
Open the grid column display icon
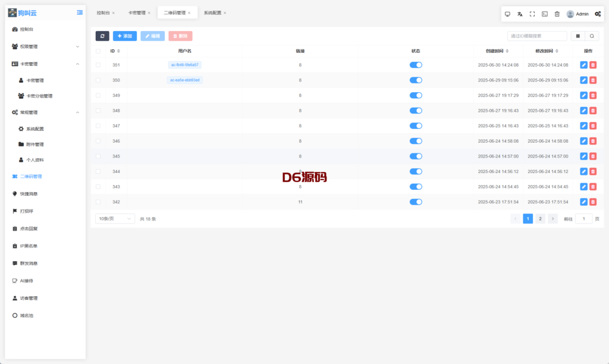pos(578,36)
